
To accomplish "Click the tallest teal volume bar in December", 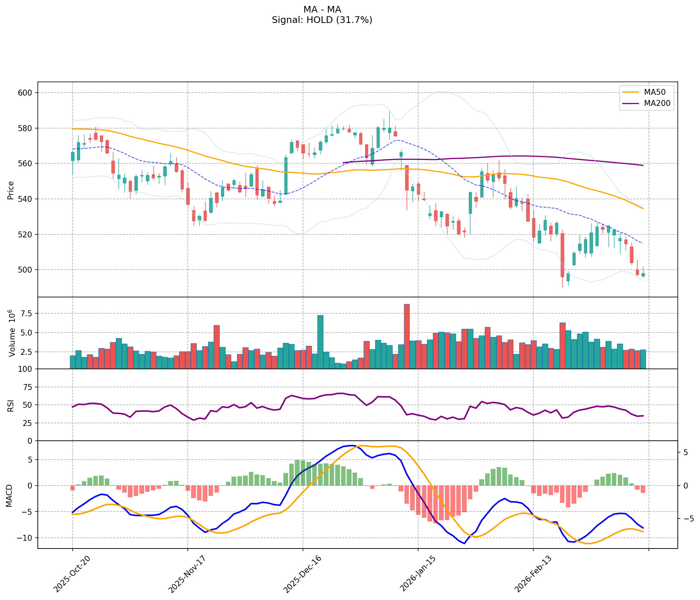I will pos(320,341).
